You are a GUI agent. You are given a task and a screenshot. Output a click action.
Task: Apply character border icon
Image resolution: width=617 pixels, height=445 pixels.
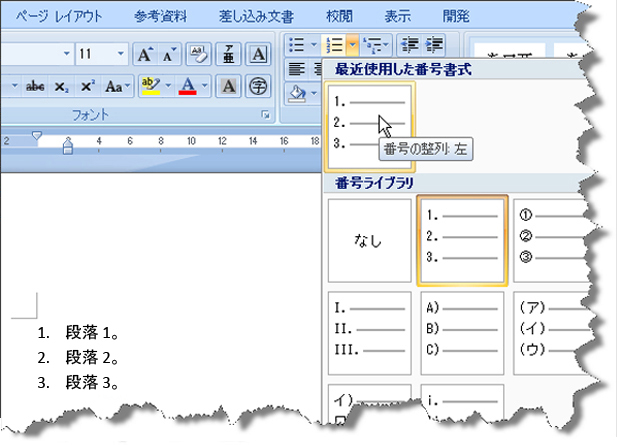tap(258, 54)
